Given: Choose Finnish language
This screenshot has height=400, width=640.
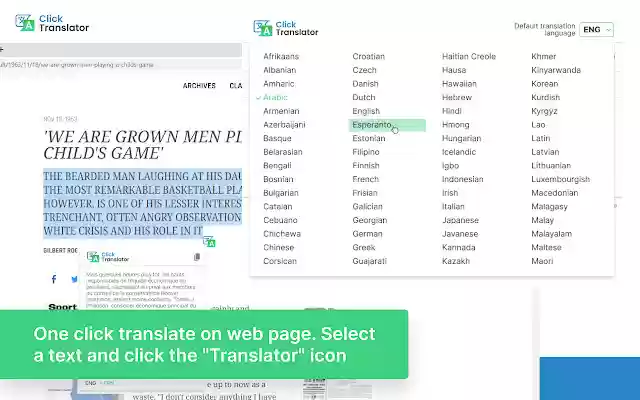Looking at the screenshot, I should click(x=366, y=166).
